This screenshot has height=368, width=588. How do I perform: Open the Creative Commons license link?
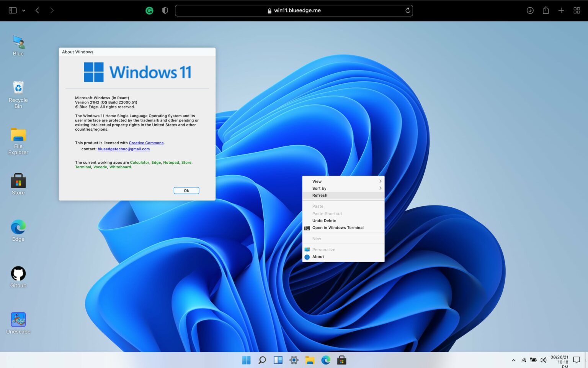(146, 143)
